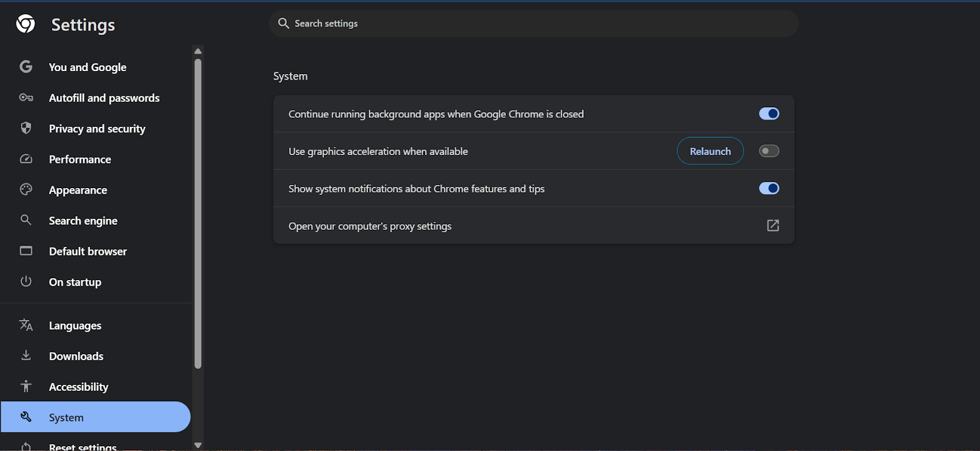Click 'Show system notifications about Chrome features' label

pos(417,189)
